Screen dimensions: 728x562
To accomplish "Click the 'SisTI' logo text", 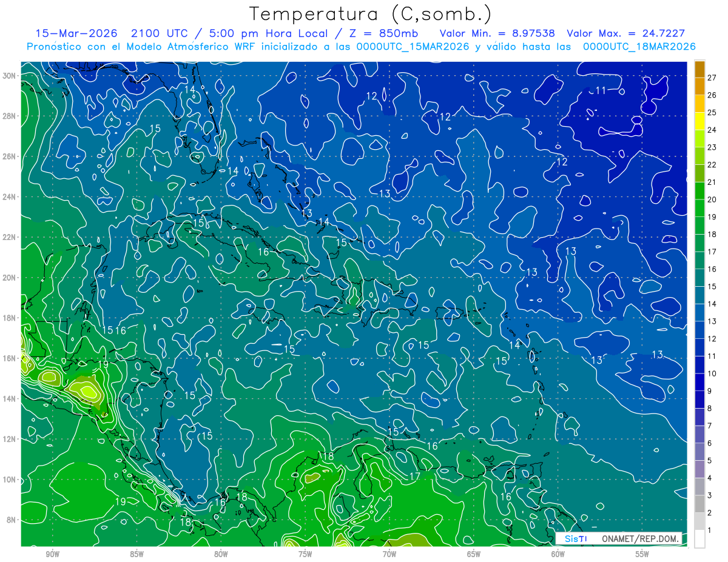I will [x=576, y=538].
